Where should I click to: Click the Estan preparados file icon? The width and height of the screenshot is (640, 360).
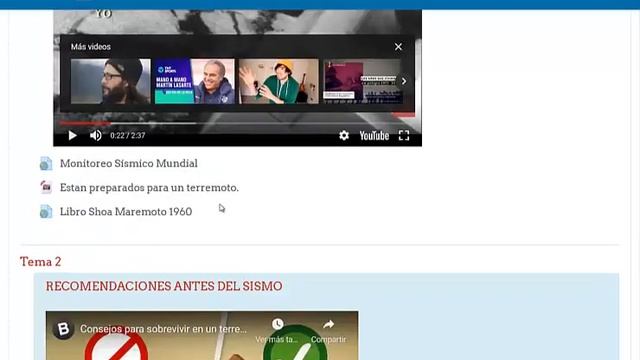click(46, 187)
